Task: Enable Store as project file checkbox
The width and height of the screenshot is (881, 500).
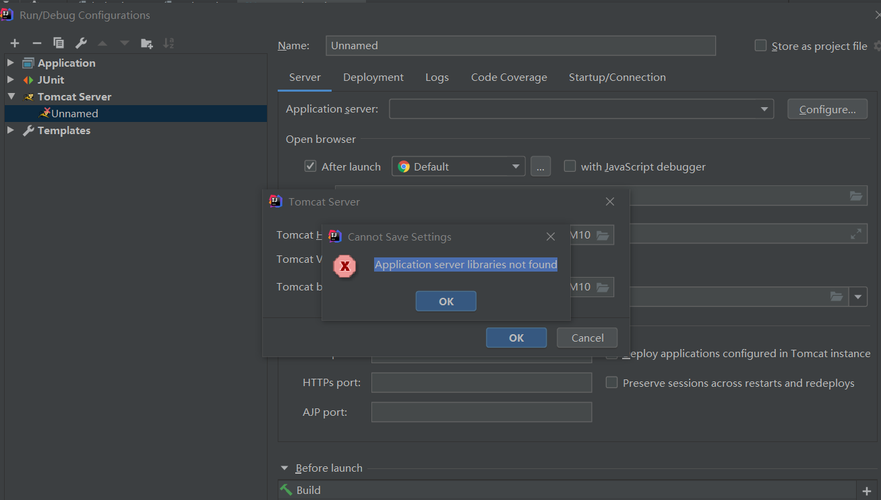Action: [760, 46]
